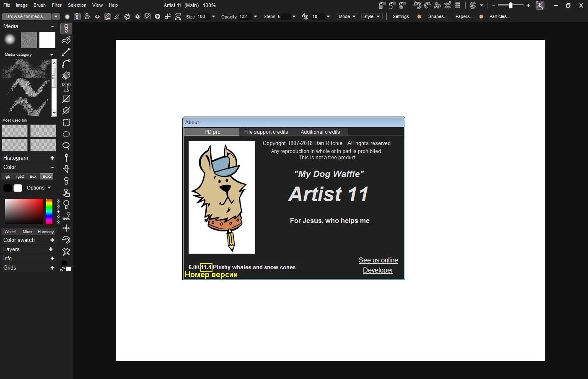Image resolution: width=588 pixels, height=379 pixels.
Task: Click the Developer link
Action: 378,270
